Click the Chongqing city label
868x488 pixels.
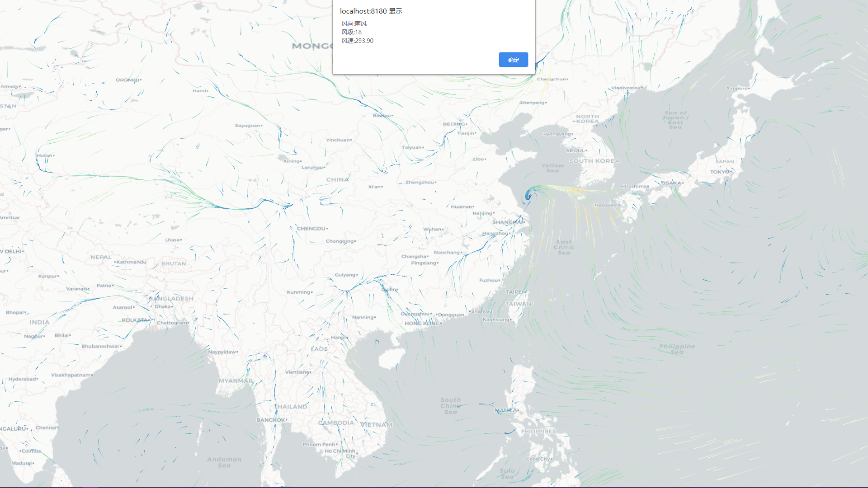click(340, 241)
